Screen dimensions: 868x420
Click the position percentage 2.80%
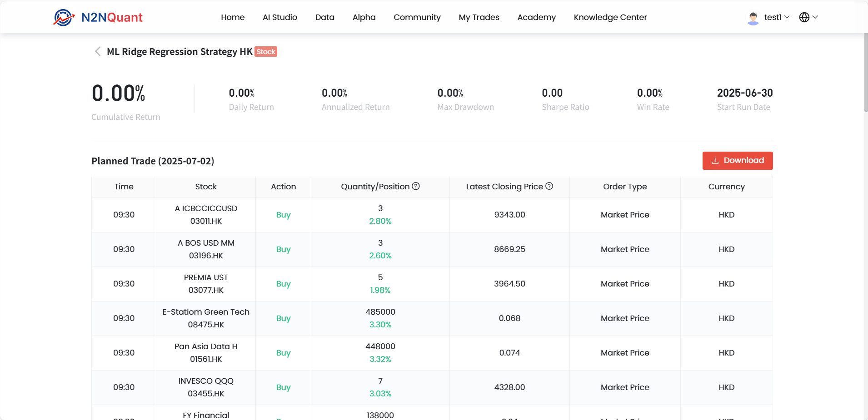(x=380, y=221)
